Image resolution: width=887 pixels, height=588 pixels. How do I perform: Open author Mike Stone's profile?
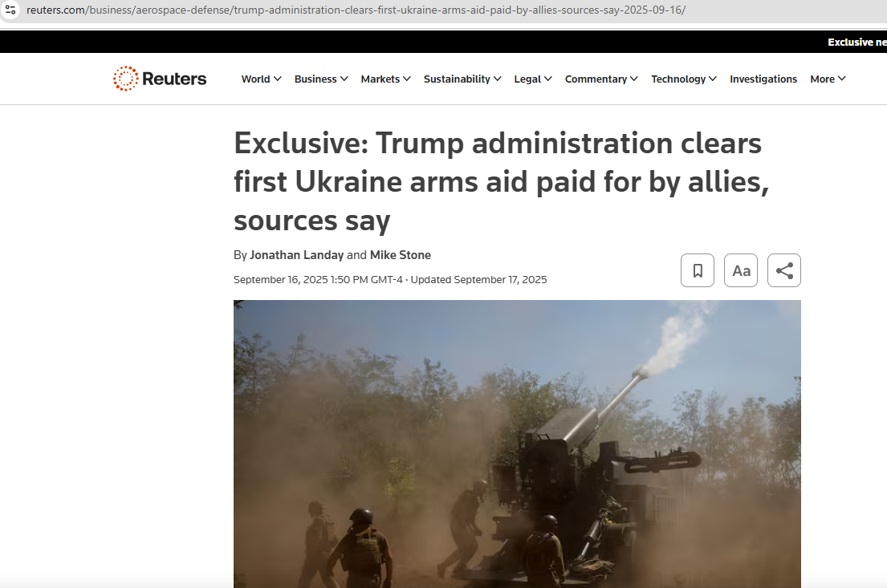point(401,255)
